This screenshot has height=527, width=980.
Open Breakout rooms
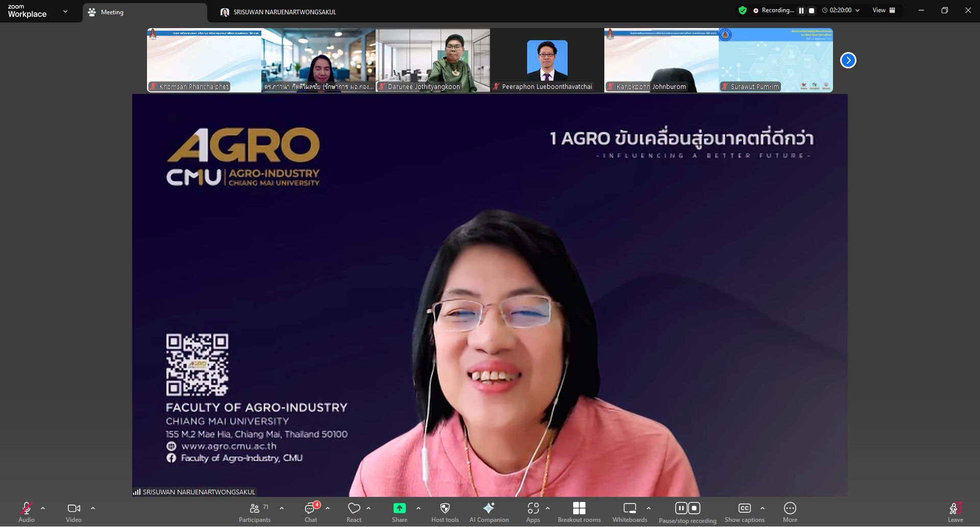tap(579, 512)
